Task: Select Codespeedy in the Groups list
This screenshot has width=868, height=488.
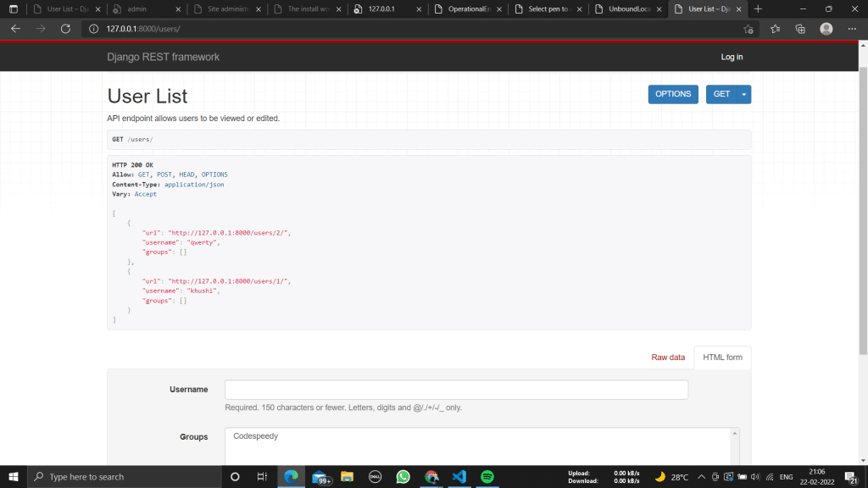Action: [254, 436]
